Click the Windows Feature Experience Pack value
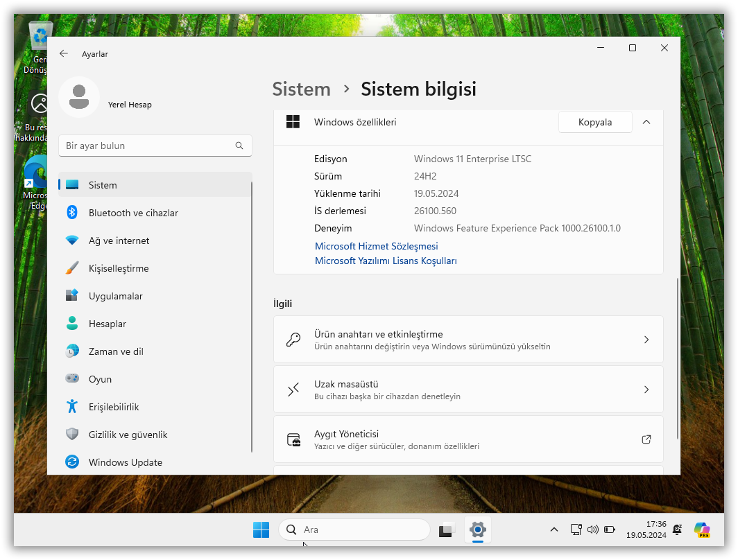 [x=517, y=228]
